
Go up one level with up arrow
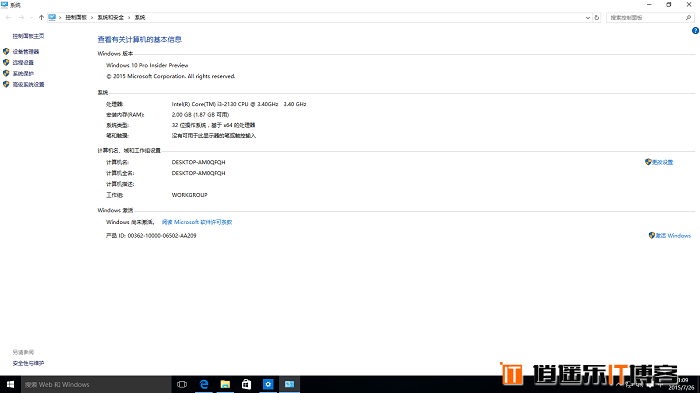(41, 17)
